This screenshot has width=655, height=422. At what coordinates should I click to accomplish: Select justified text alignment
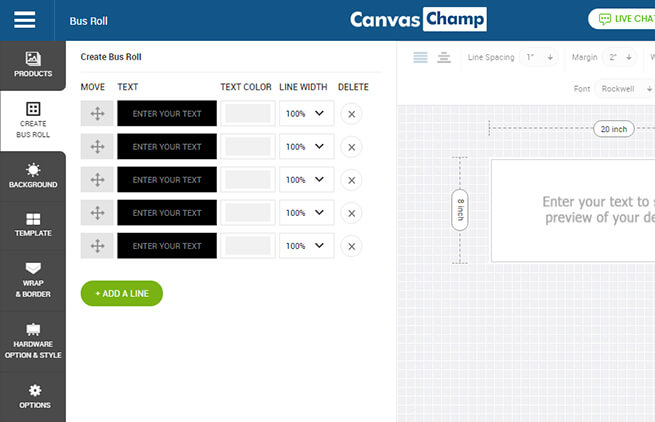point(420,57)
